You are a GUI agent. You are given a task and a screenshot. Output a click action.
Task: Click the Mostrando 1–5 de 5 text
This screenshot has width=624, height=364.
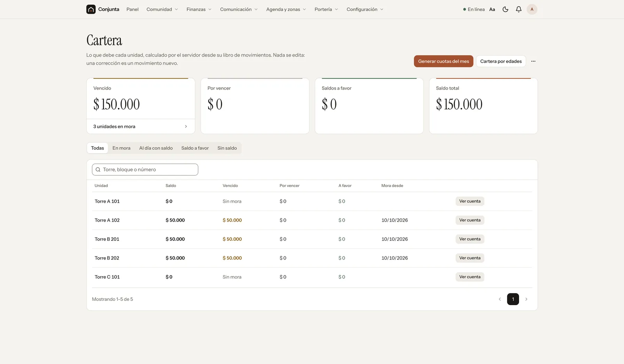112,299
